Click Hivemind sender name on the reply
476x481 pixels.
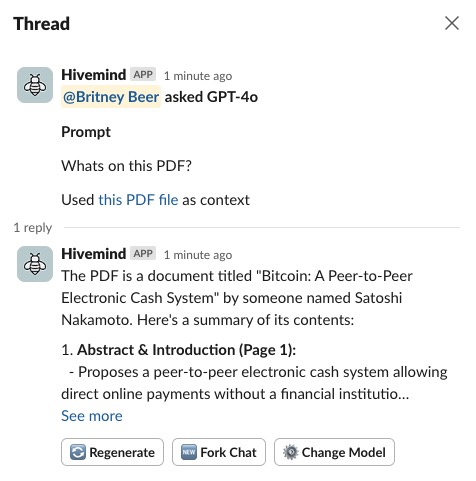pyautogui.click(x=94, y=254)
